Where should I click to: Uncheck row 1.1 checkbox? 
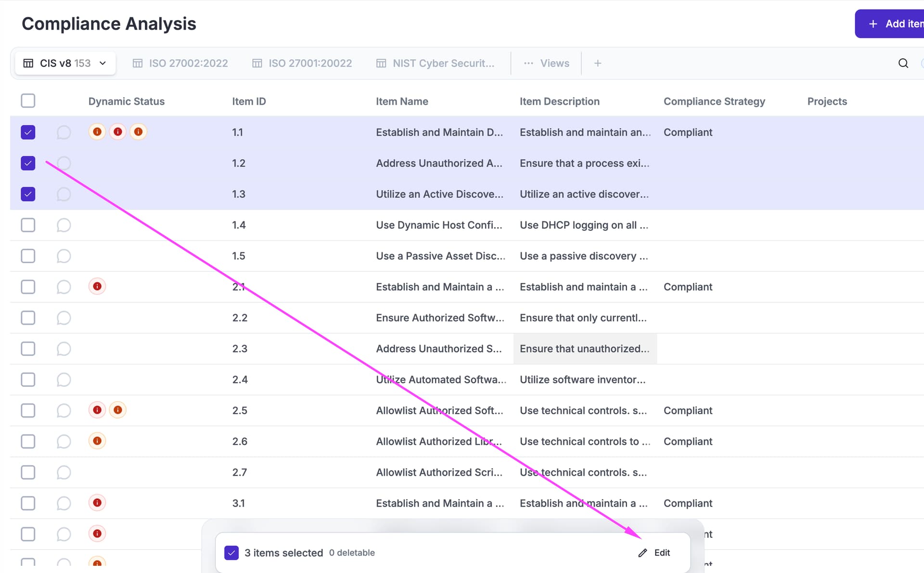click(x=28, y=132)
